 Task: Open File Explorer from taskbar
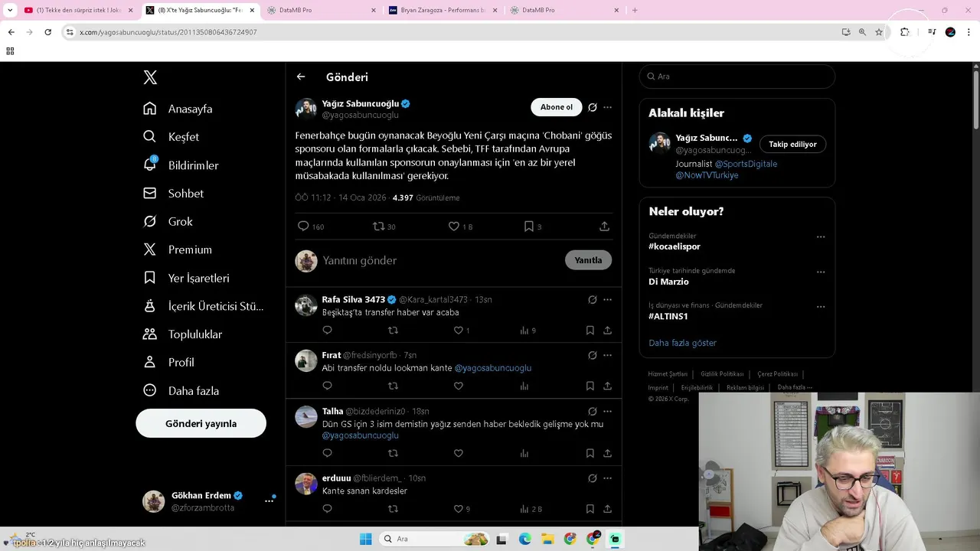(547, 539)
